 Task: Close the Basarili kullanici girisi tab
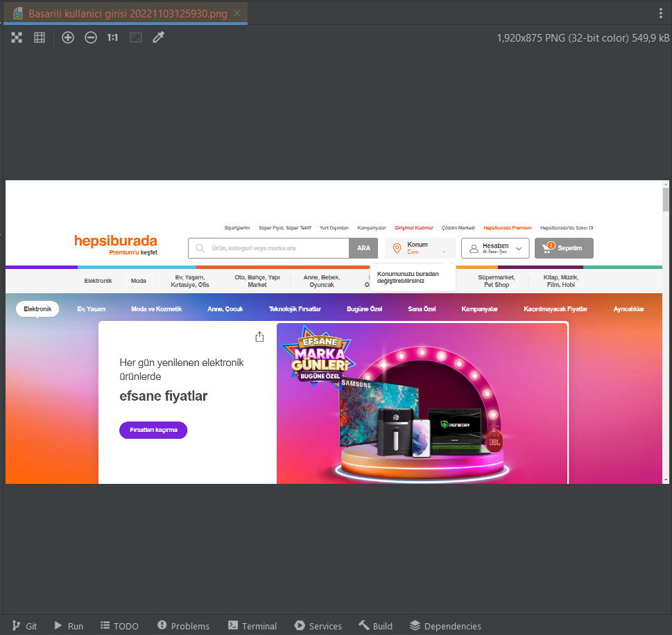237,13
